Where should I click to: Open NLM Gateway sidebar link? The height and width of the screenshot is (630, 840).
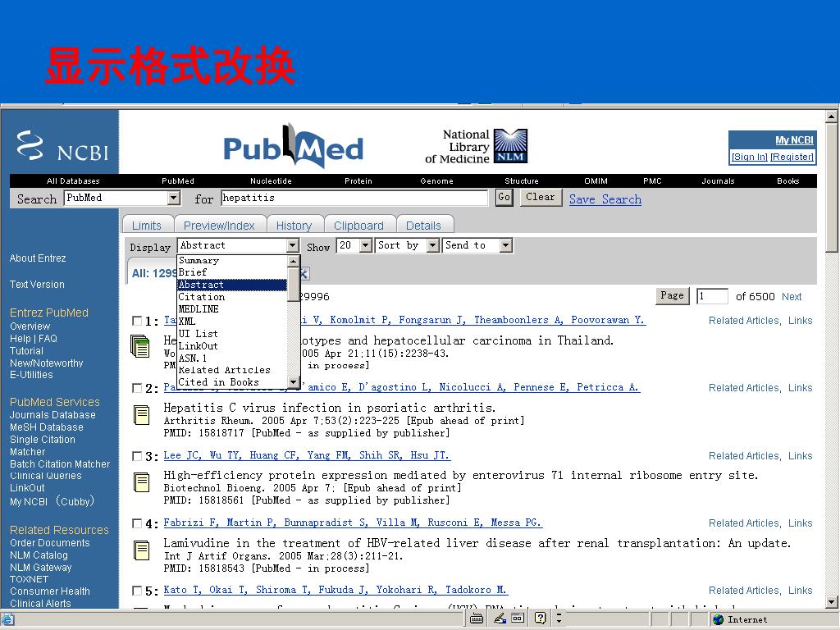coord(41,568)
